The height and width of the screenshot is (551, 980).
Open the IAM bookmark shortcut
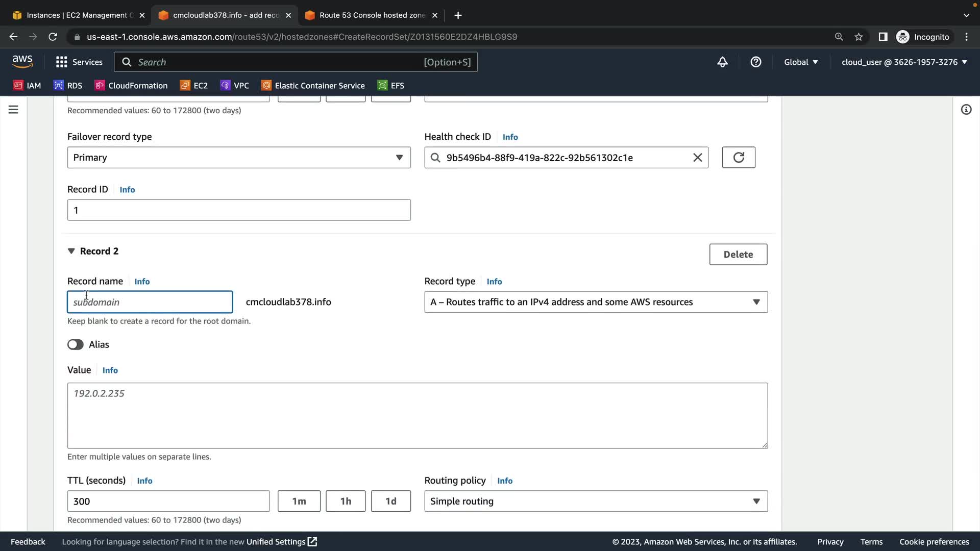[27, 85]
